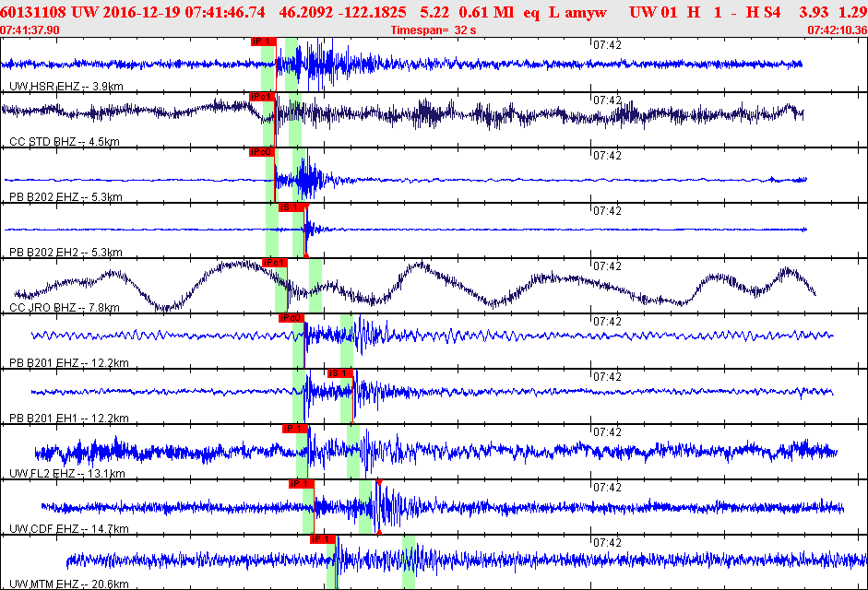Click iP 1 pick flag on CDF trace
The width and height of the screenshot is (868, 590).
(x=301, y=484)
